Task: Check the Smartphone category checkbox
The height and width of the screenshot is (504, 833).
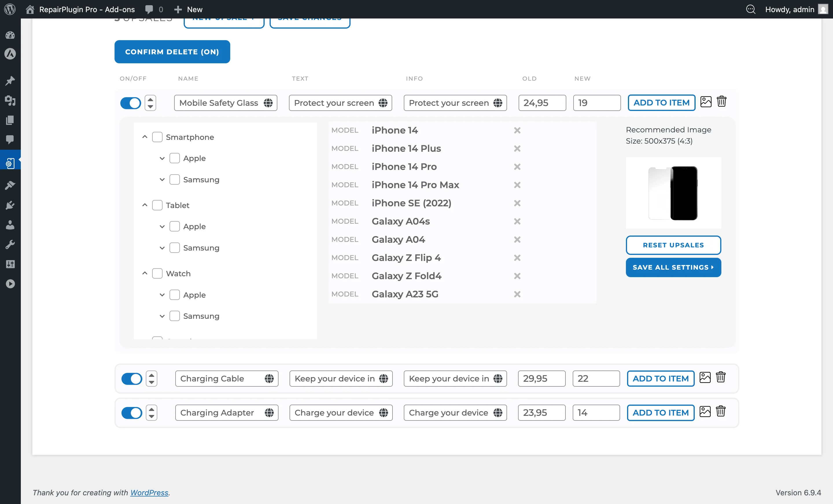Action: coord(158,137)
